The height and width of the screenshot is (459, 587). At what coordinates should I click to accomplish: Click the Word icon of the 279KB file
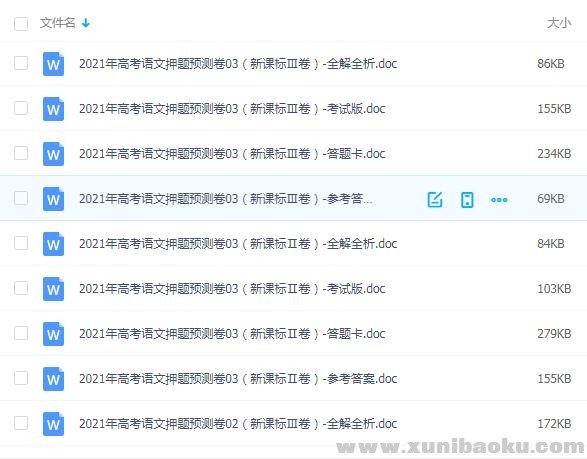tap(53, 334)
